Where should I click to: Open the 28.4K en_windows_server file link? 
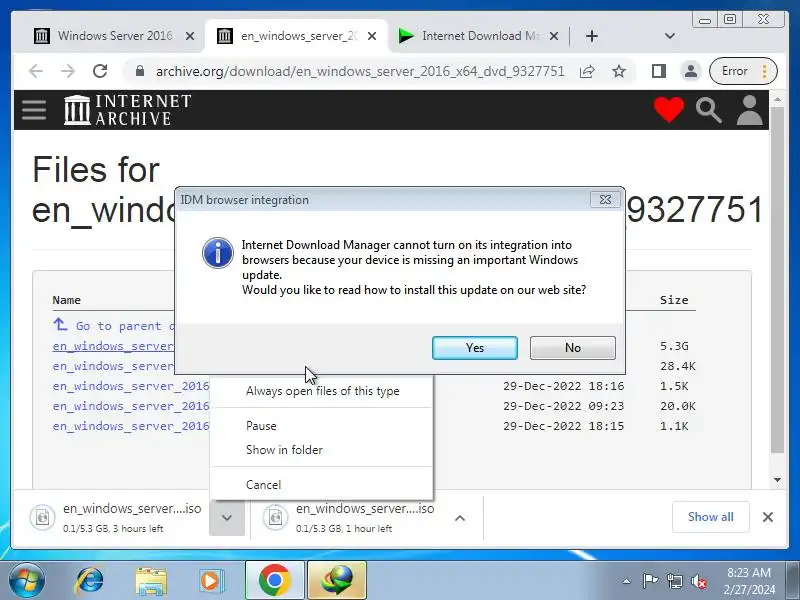[113, 366]
